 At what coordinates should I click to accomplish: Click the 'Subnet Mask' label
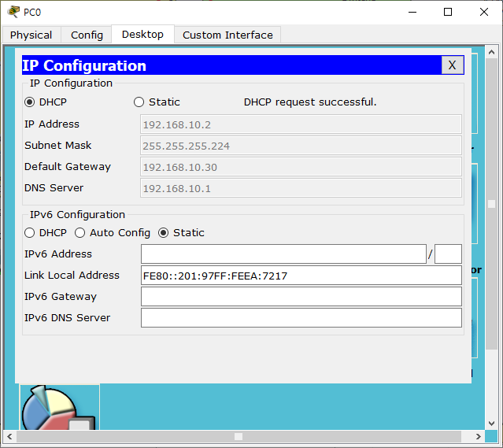(57, 145)
